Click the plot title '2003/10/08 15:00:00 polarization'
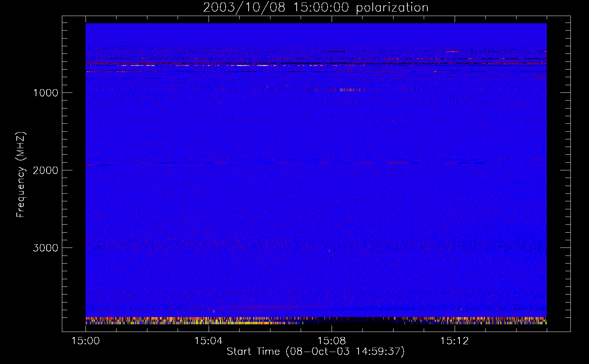This screenshot has height=364, width=589. (316, 8)
